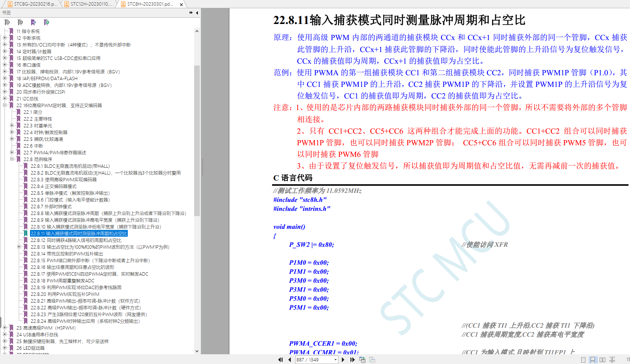Go to the previous page
The width and height of the screenshot is (630, 364).
click(x=290, y=360)
